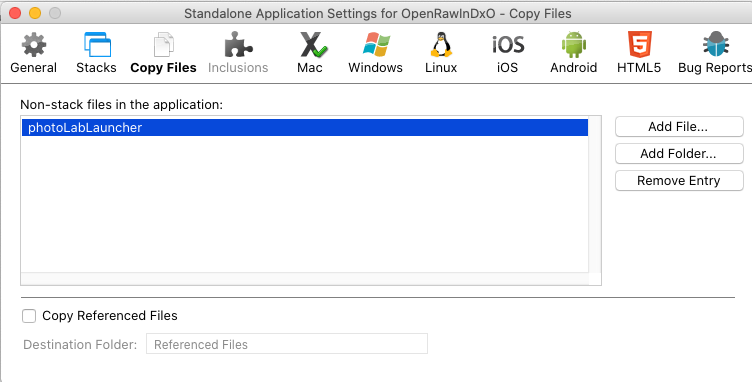The height and width of the screenshot is (382, 752).
Task: Click the Android robot icon
Action: pyautogui.click(x=574, y=45)
